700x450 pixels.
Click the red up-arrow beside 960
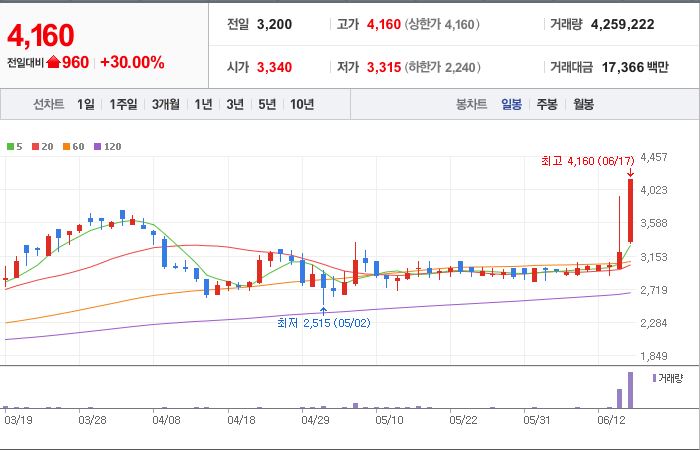point(53,62)
